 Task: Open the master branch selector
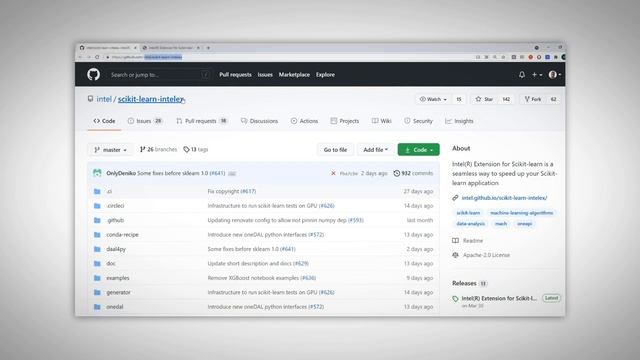(110, 150)
